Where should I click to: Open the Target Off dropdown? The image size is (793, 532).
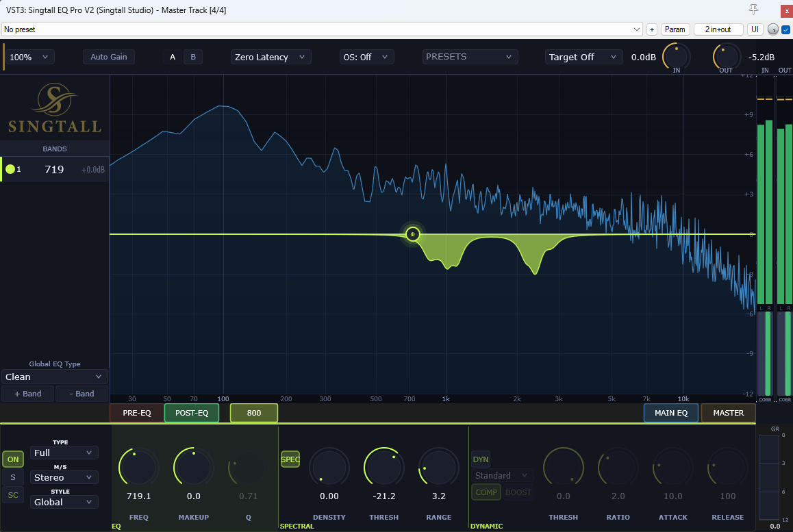(583, 57)
